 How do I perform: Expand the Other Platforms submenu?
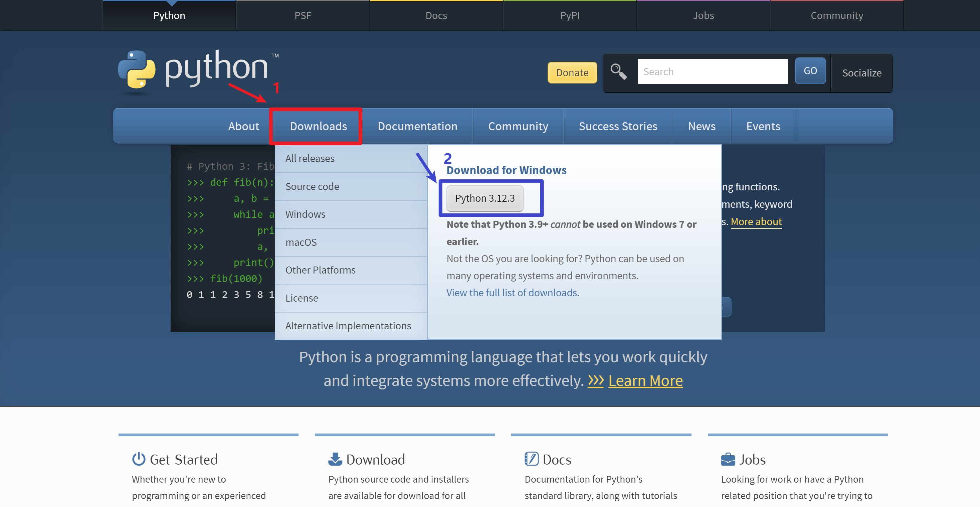pyautogui.click(x=320, y=270)
